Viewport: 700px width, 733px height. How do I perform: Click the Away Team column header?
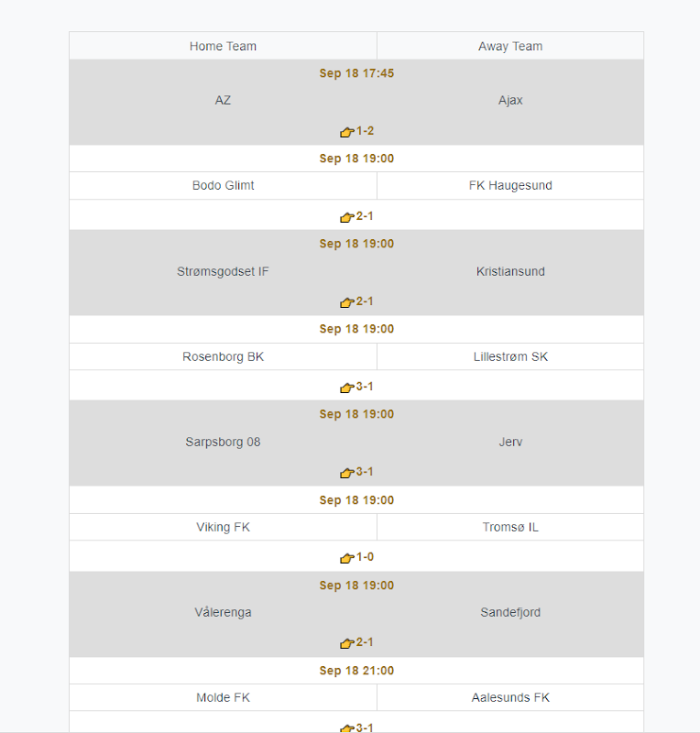[x=510, y=47]
